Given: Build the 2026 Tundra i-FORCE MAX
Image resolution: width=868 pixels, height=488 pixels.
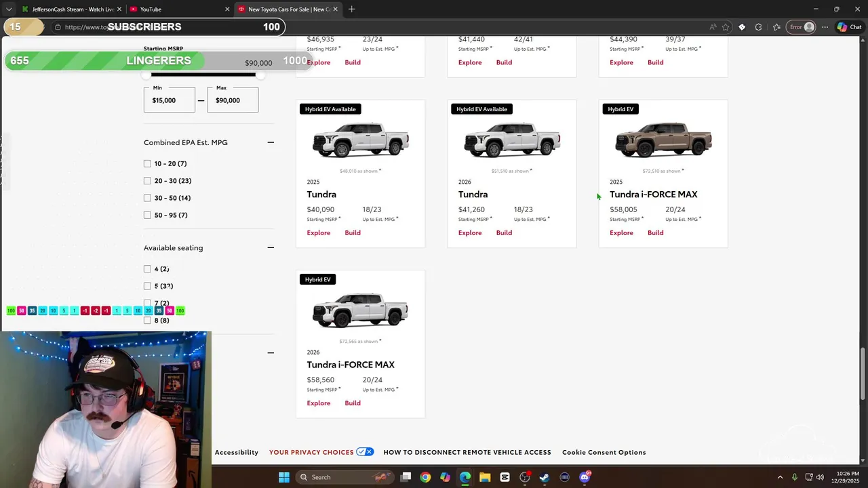Looking at the screenshot, I should (353, 403).
